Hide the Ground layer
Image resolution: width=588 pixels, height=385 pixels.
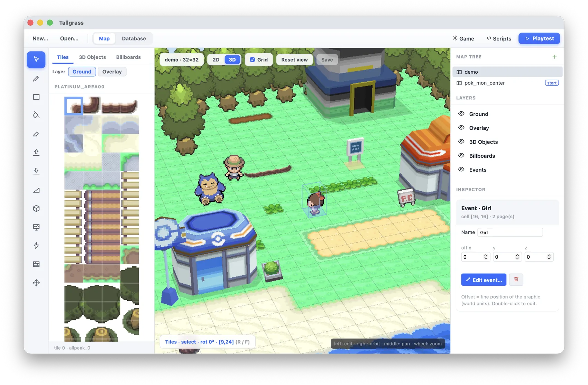pos(461,114)
